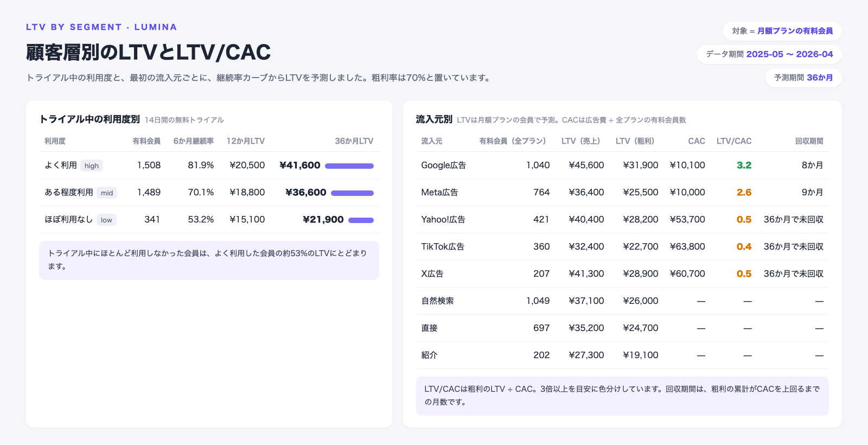This screenshot has width=868, height=445.
Task: Click the 36か月LTV bar for よく利用
Action: coord(349,166)
